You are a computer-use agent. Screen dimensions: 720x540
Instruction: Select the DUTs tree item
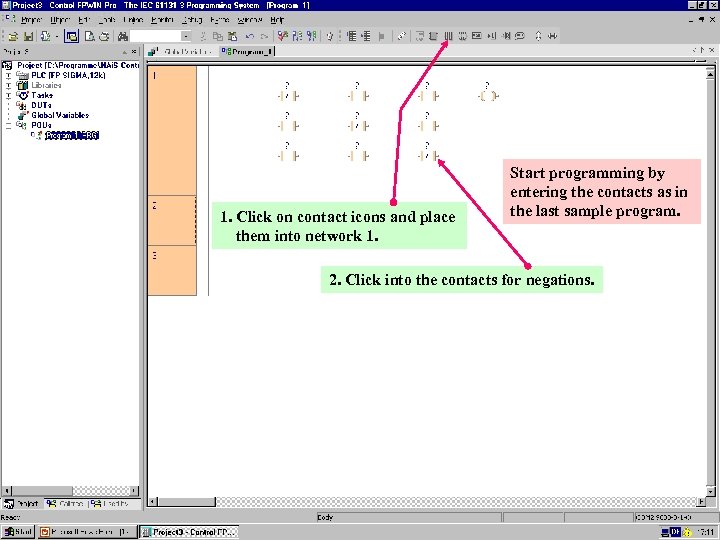point(41,105)
